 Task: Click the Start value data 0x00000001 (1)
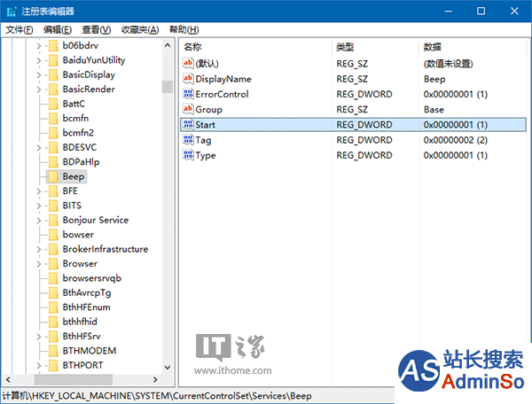coord(456,125)
